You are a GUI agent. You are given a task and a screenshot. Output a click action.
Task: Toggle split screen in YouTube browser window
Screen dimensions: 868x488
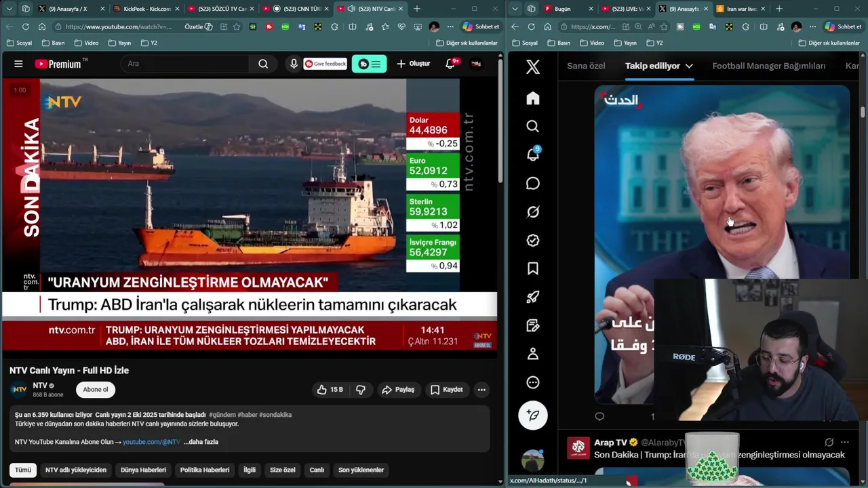(x=353, y=26)
